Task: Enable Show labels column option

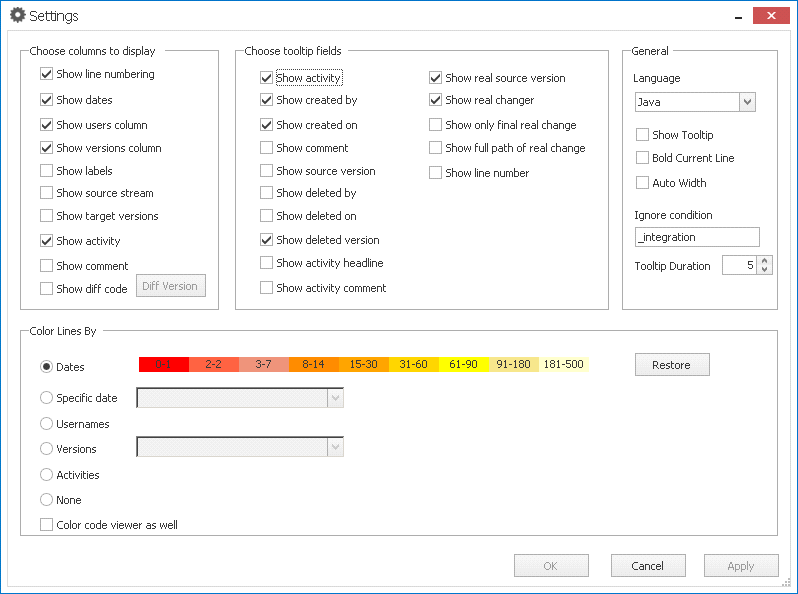Action: coord(47,171)
